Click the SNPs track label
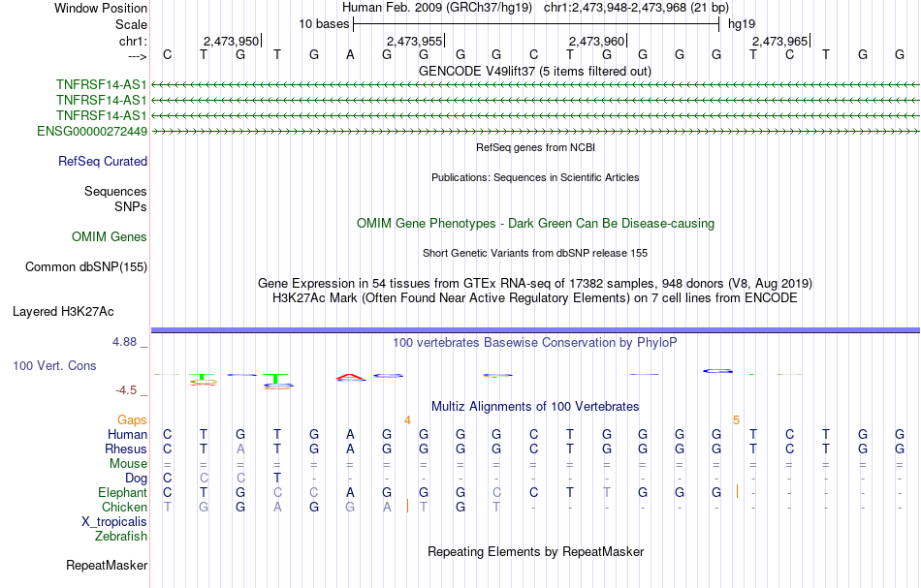 click(131, 206)
